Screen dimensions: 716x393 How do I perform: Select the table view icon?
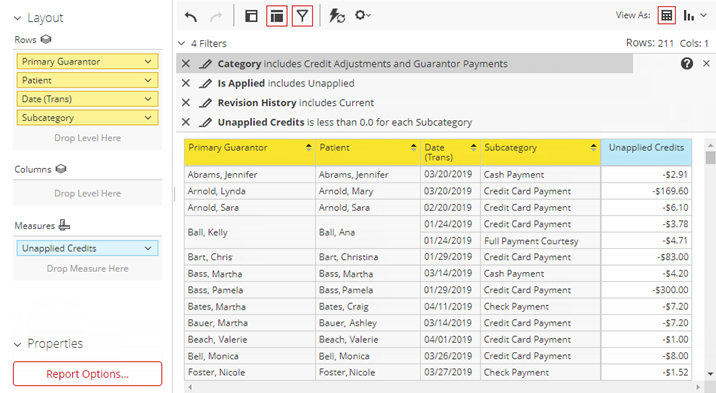click(x=667, y=16)
